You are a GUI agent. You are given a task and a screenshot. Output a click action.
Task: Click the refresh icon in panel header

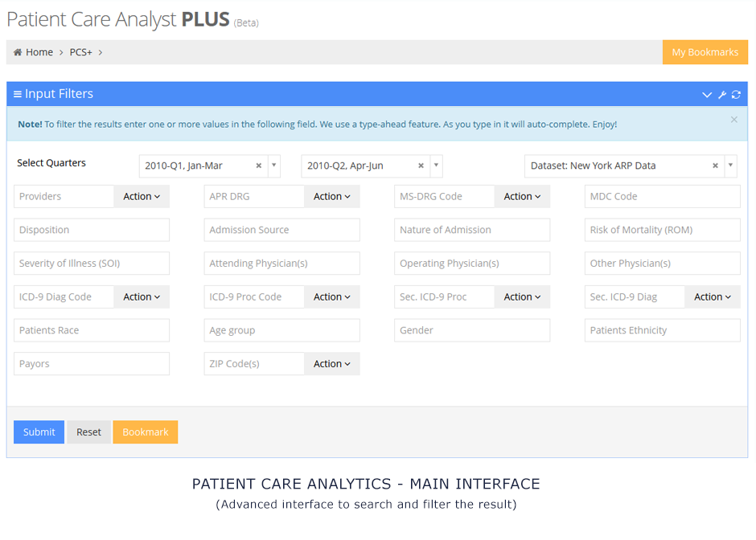(736, 95)
